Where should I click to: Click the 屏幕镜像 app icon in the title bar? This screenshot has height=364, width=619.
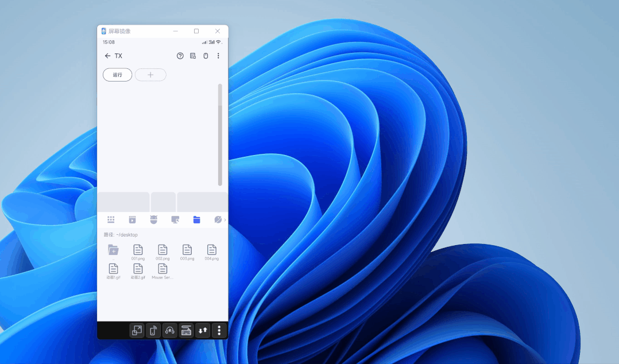click(x=103, y=31)
